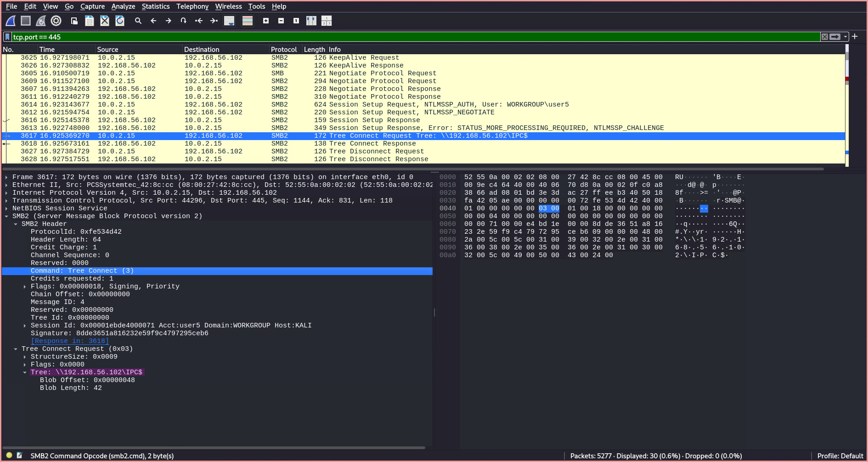The width and height of the screenshot is (868, 462).
Task: Expand the Ethernet II details
Action: click(x=6, y=185)
